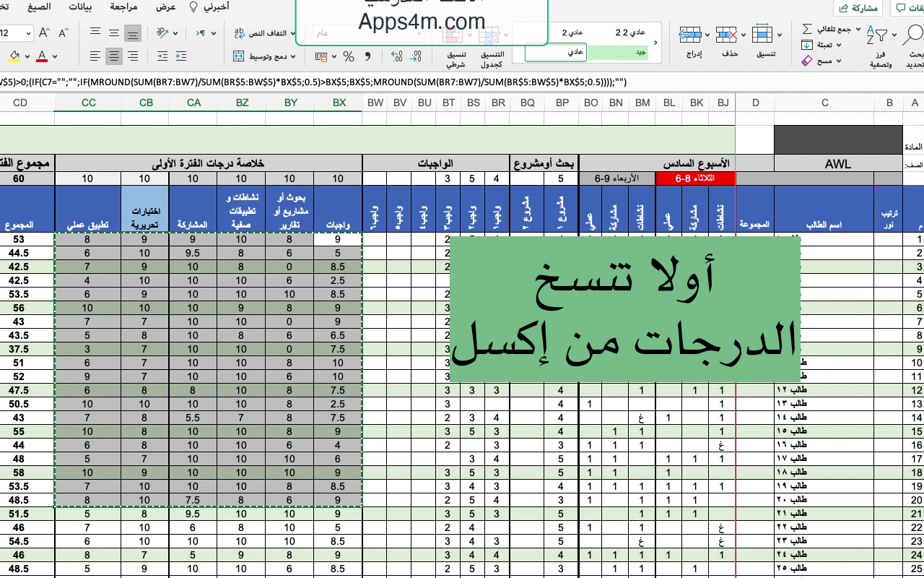Expand the cell styles gallery arrow
Image resolution: width=924 pixels, height=578 pixels.
click(x=655, y=43)
